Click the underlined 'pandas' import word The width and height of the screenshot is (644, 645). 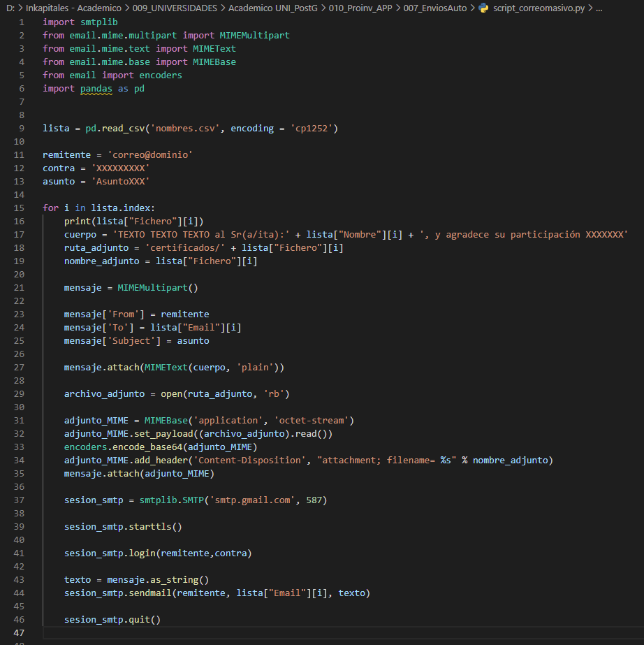click(96, 89)
